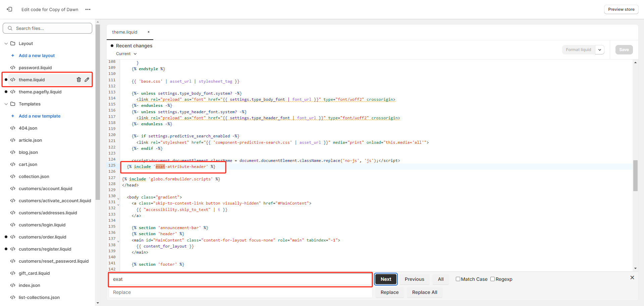Open the Format liquid dropdown arrow
The width and height of the screenshot is (644, 306).
(600, 50)
